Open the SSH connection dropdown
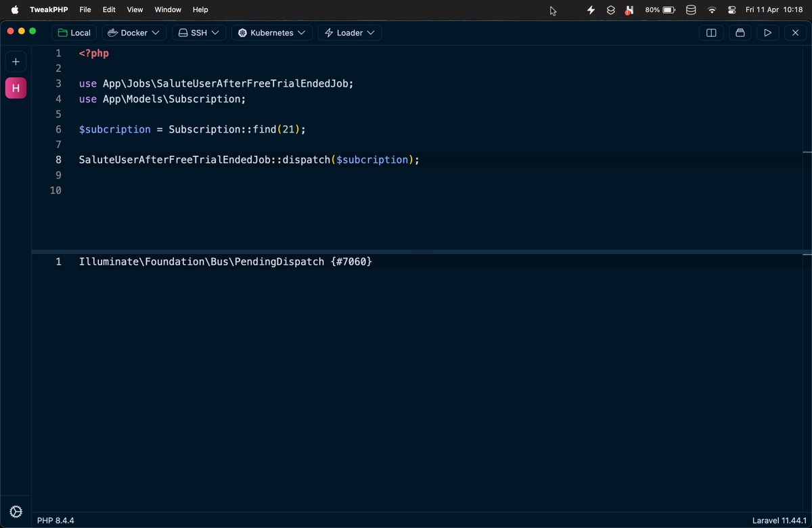 point(199,32)
